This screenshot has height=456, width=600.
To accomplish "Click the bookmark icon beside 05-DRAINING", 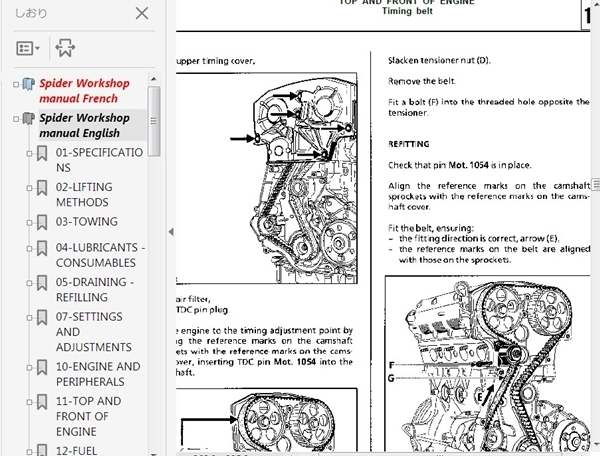I will pos(42,283).
